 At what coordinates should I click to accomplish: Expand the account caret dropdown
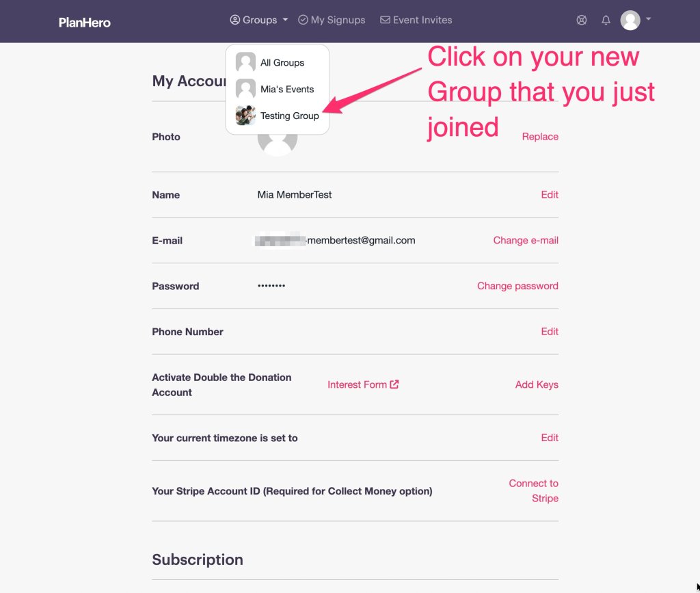click(648, 19)
